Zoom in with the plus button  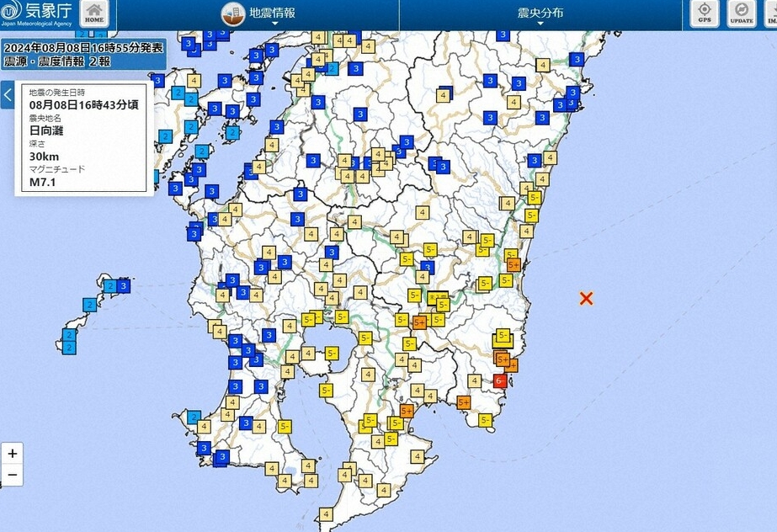pos(13,453)
